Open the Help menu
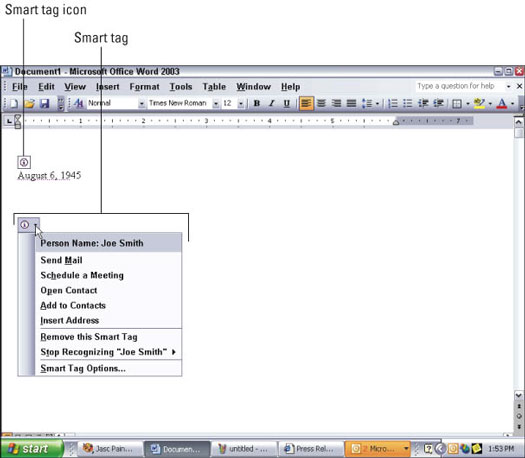 click(290, 87)
